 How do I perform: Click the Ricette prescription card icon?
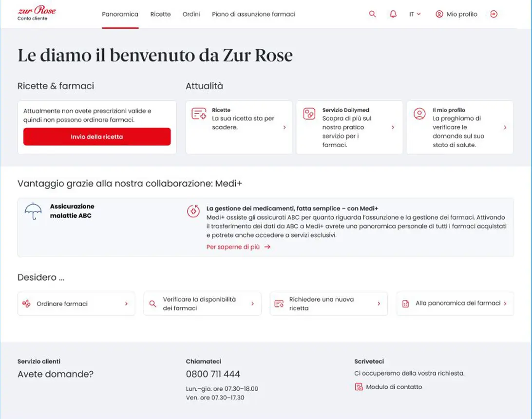tap(199, 114)
